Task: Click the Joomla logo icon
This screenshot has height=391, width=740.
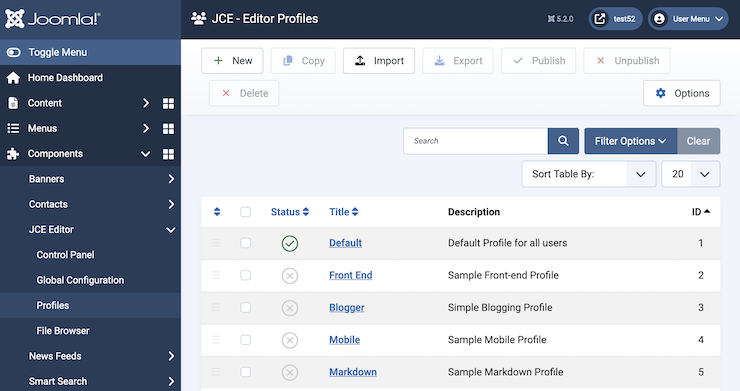Action: coord(15,19)
